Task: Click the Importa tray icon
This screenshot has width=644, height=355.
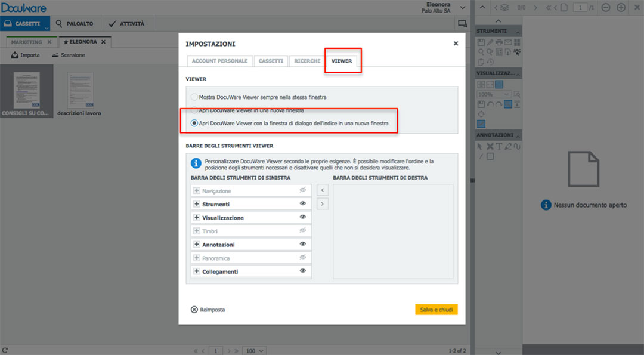Action: 15,55
